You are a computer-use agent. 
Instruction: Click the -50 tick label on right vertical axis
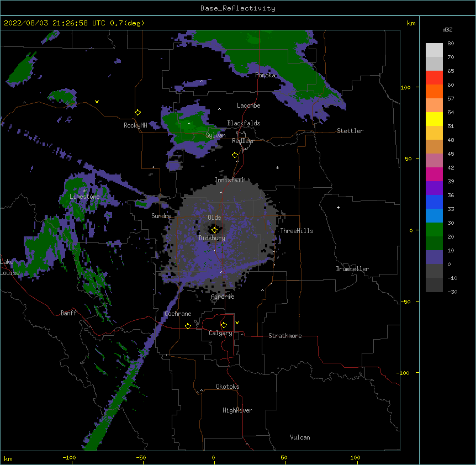tap(405, 302)
